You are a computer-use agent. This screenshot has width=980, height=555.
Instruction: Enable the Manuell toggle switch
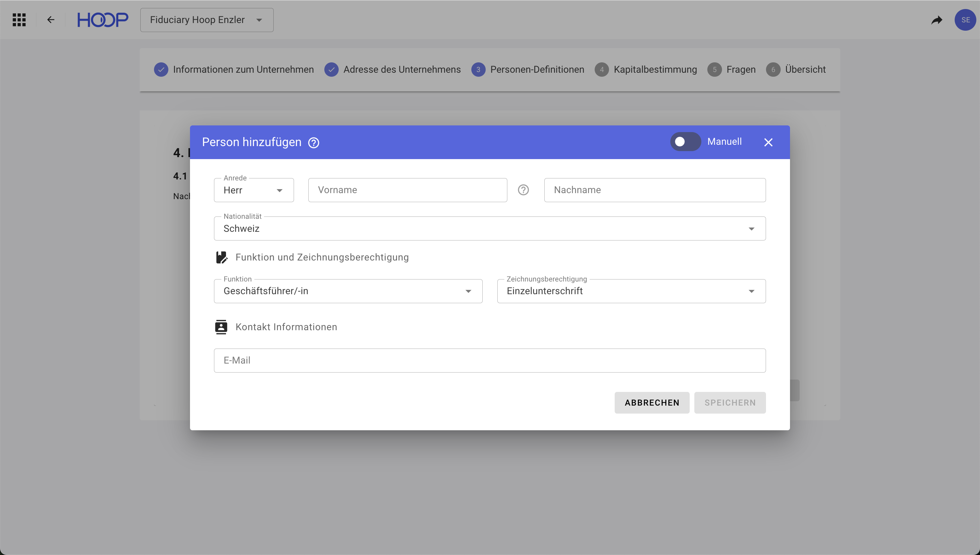[x=685, y=142]
